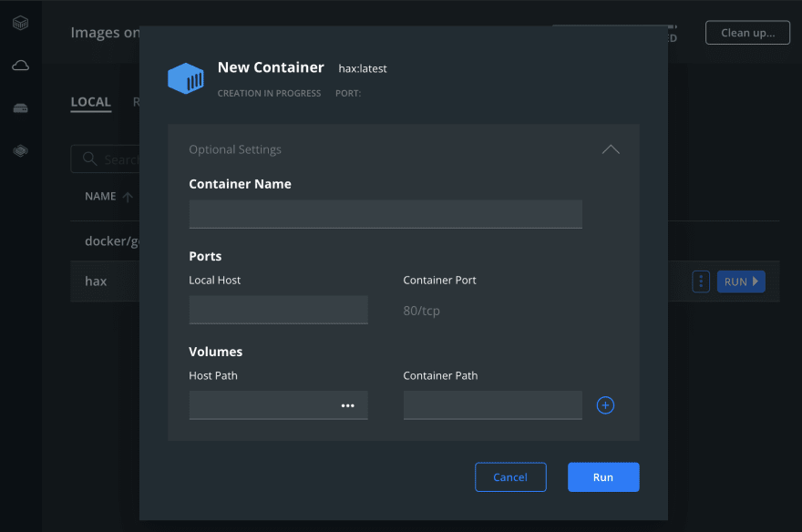Click the search magnifier icon
802x532 pixels.
click(x=90, y=159)
